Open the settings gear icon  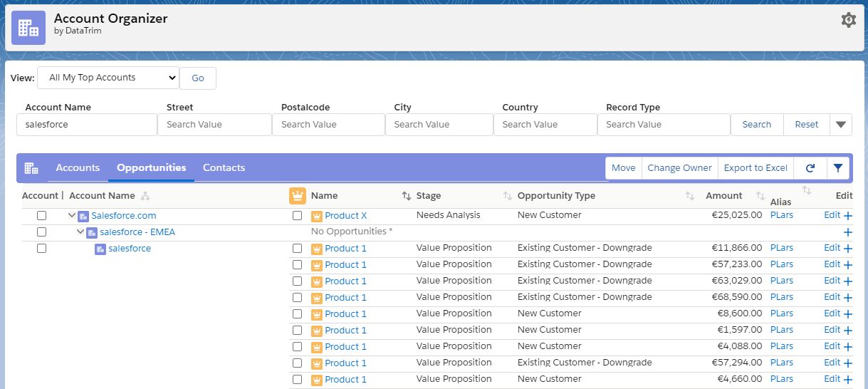848,20
